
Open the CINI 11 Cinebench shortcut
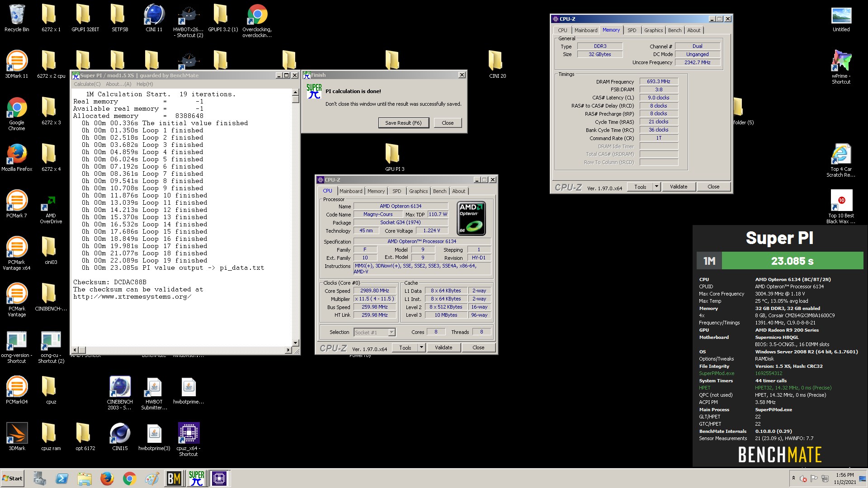click(x=154, y=18)
